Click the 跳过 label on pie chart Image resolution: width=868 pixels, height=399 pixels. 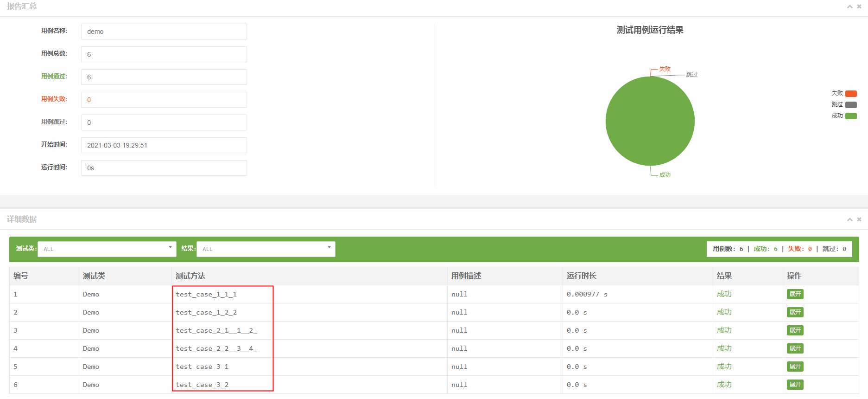click(x=692, y=75)
